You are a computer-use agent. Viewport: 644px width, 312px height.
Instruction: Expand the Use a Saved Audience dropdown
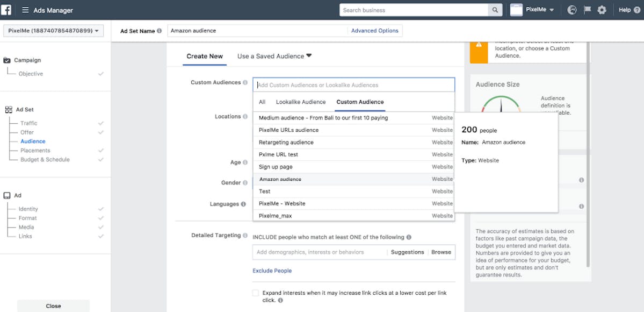[x=274, y=56]
